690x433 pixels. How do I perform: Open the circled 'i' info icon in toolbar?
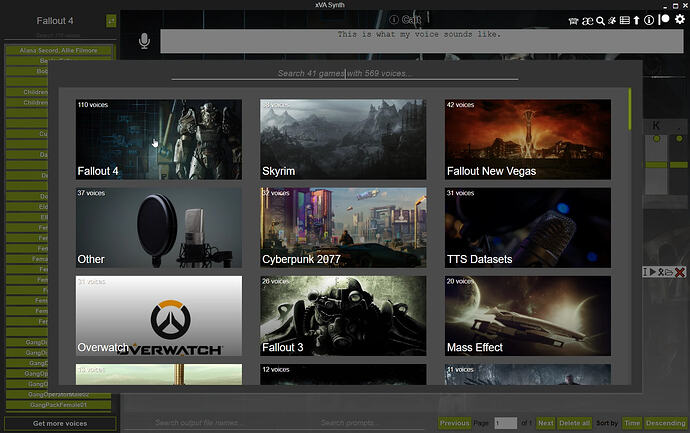pos(649,20)
